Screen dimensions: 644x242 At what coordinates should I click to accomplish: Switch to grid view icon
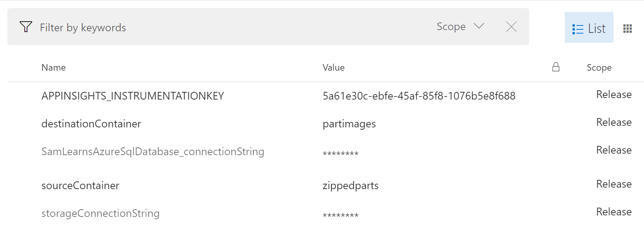click(627, 28)
